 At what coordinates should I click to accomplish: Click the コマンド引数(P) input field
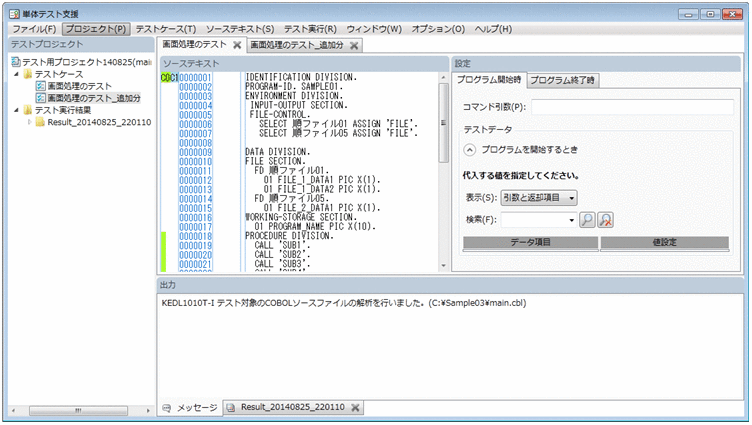point(632,107)
